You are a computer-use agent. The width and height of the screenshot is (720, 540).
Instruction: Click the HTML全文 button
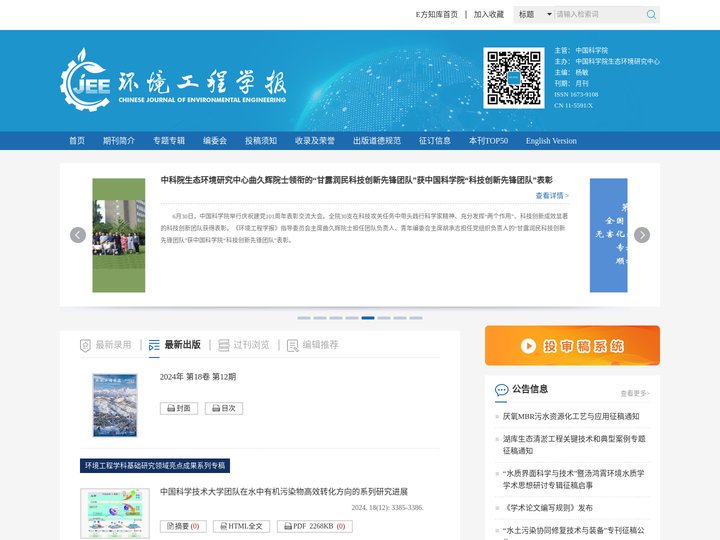[242, 526]
